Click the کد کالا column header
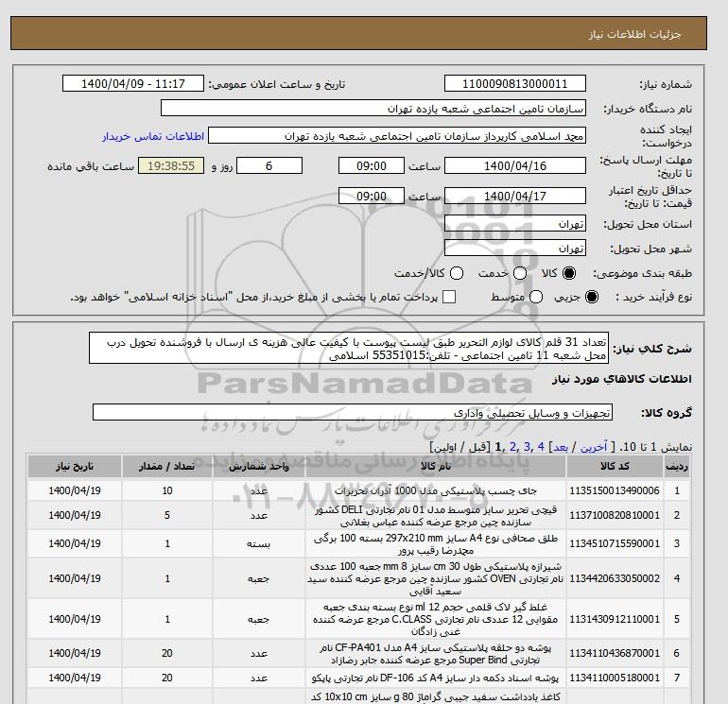 615,467
